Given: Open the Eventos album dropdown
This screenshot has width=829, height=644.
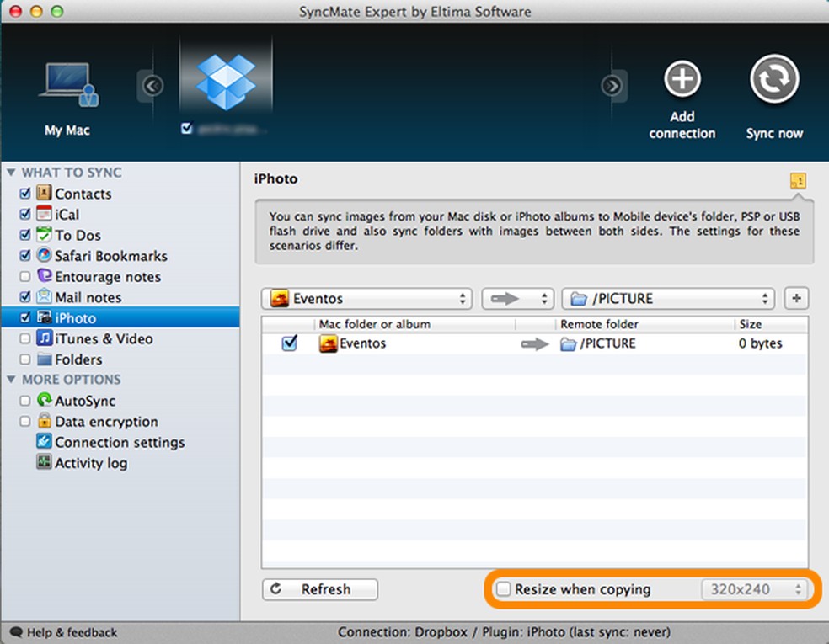Looking at the screenshot, I should pos(366,299).
